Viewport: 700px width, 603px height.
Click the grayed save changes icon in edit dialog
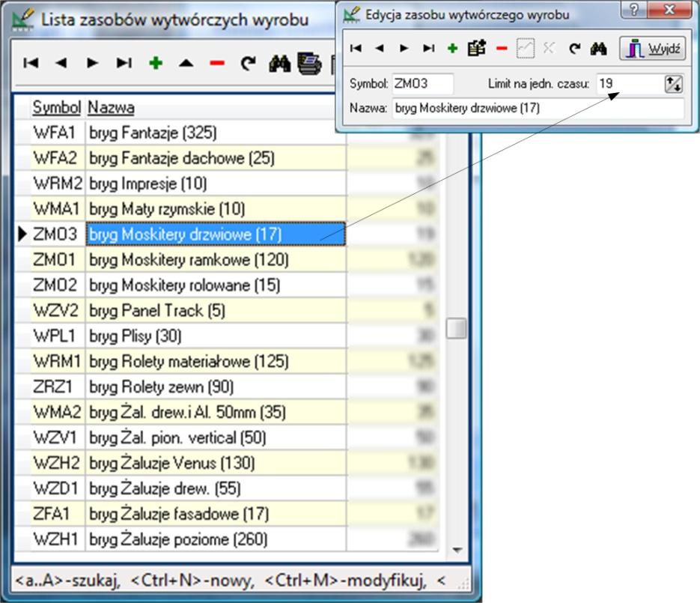coord(526,48)
